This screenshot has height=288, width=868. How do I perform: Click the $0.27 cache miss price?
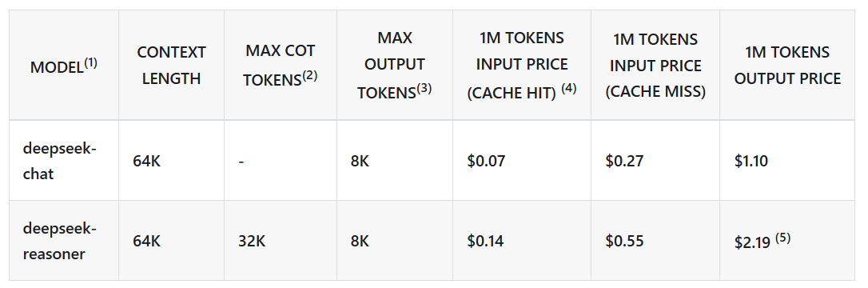[624, 161]
